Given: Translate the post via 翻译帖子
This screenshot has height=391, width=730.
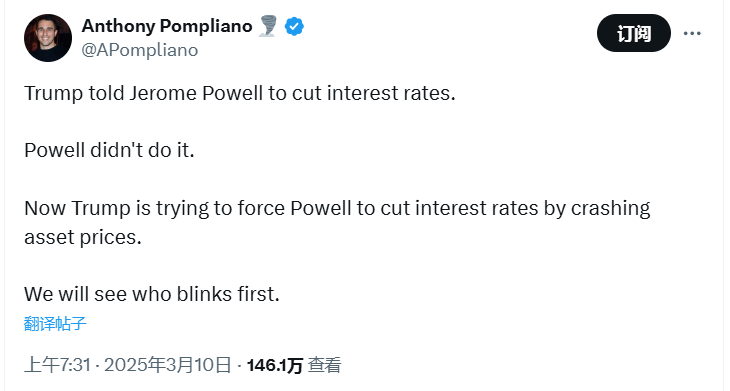Looking at the screenshot, I should [x=55, y=324].
